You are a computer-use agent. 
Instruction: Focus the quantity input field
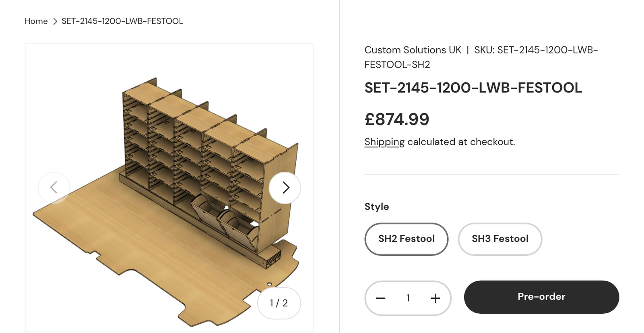pyautogui.click(x=408, y=298)
